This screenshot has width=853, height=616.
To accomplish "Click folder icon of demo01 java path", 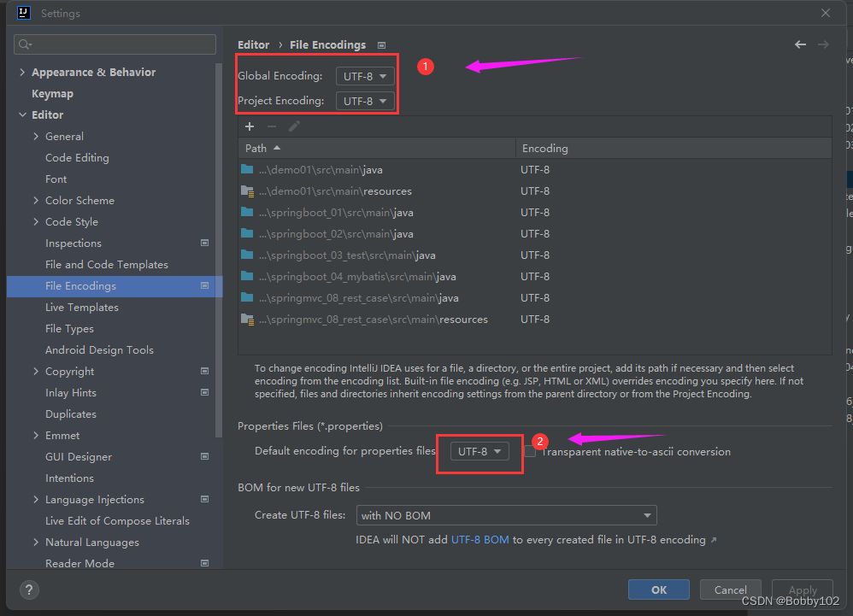I will 247,169.
